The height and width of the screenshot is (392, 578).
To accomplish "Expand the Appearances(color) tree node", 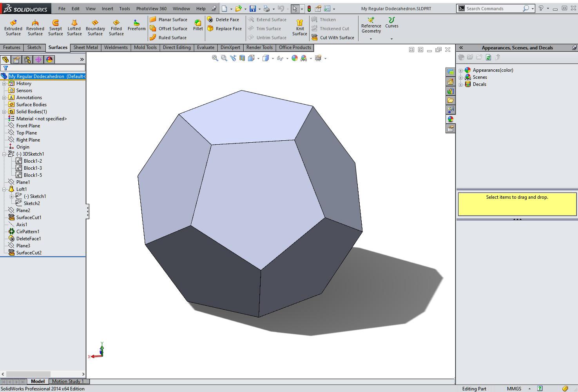I will click(461, 71).
